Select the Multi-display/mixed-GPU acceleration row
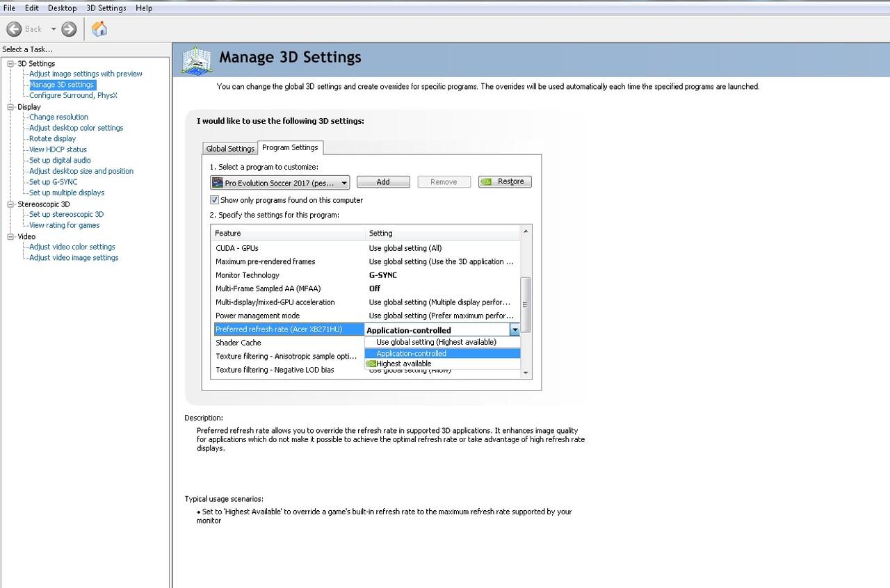The height and width of the screenshot is (588, 890). pos(366,302)
